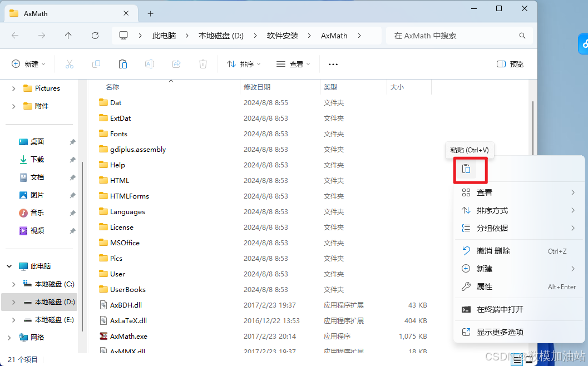Unpin 桌面 from quick access
The image size is (588, 366).
pyautogui.click(x=72, y=142)
